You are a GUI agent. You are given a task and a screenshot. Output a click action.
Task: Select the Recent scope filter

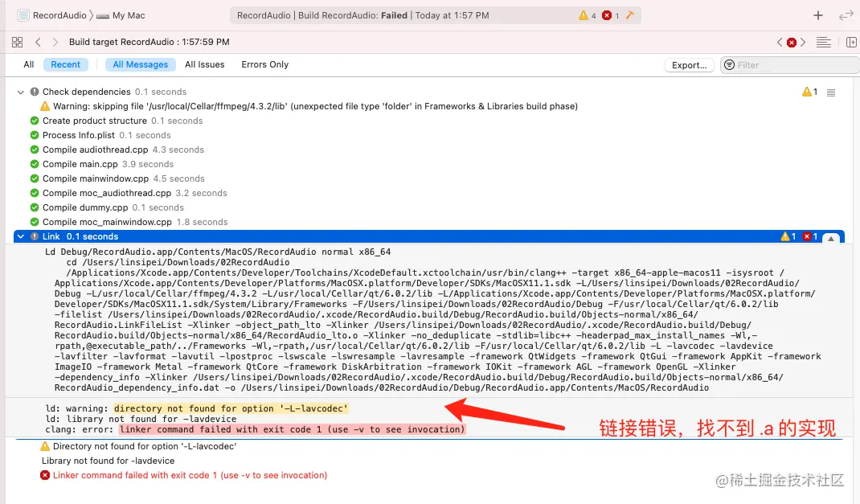pos(65,64)
